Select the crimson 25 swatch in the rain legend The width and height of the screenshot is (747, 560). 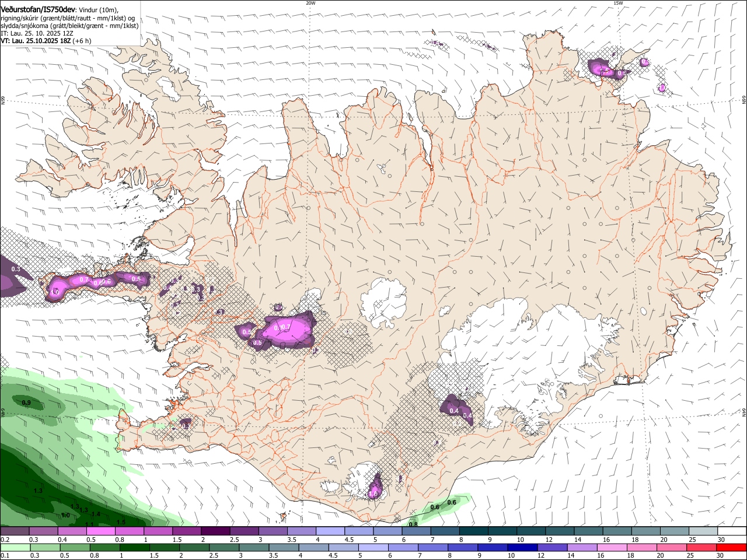(x=702, y=547)
